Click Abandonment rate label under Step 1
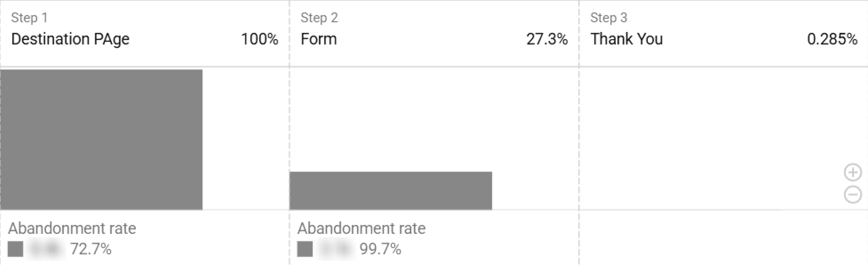868x265 pixels. pos(72,228)
